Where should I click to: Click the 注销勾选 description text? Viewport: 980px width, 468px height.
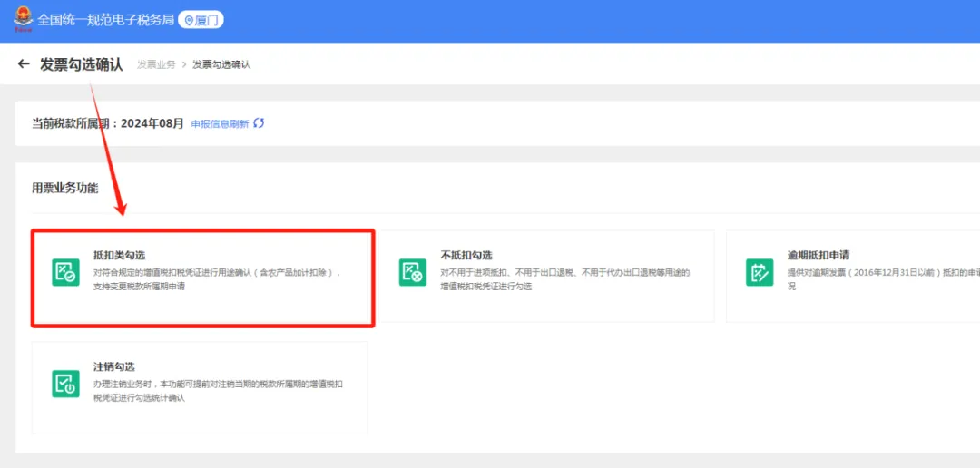(218, 391)
